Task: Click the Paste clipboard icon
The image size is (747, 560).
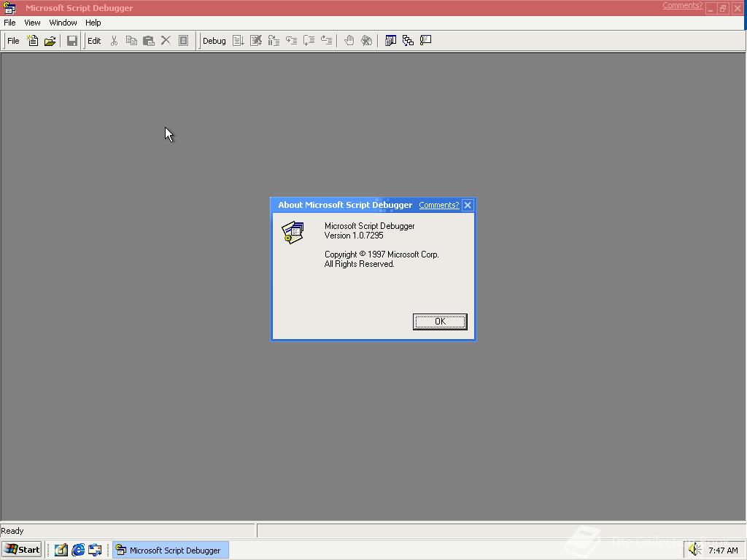Action: [149, 41]
